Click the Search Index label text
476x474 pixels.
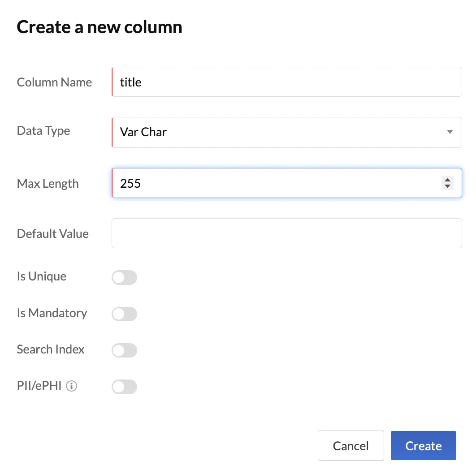pos(51,349)
